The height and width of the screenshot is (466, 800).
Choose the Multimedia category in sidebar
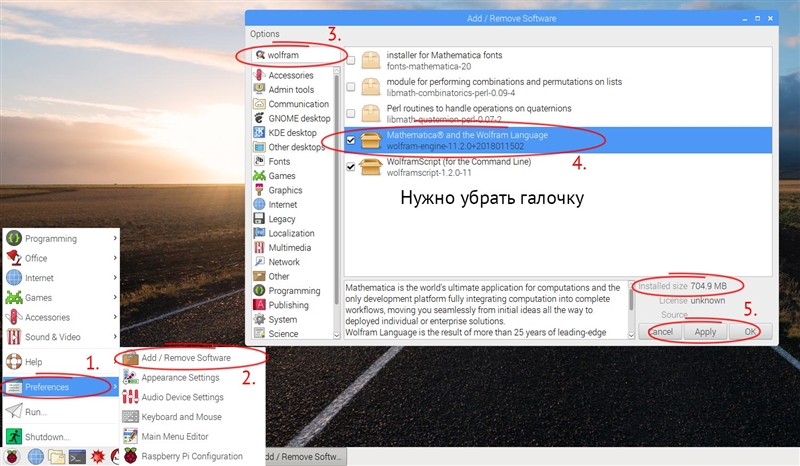coord(289,247)
